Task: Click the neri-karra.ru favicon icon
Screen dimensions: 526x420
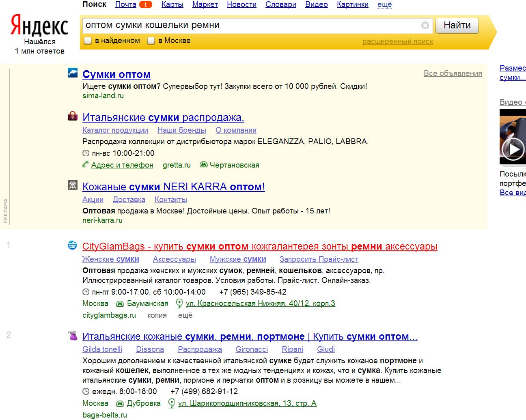Action: 73,185
